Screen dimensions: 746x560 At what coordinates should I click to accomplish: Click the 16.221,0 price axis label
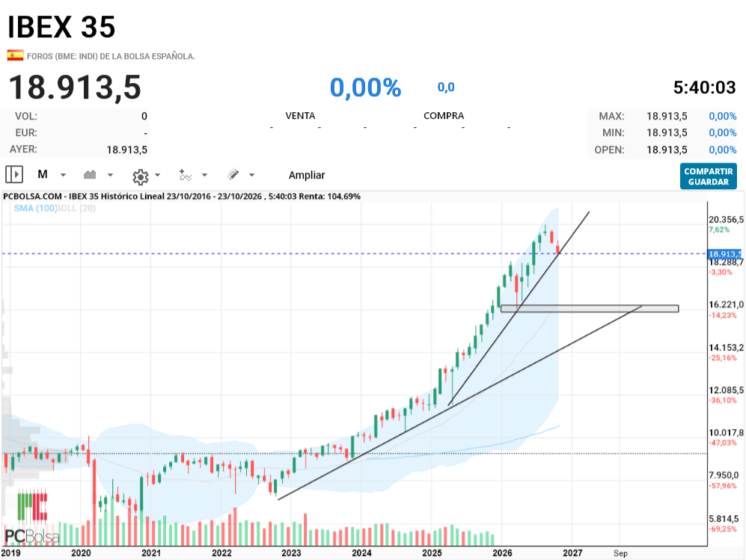click(x=726, y=305)
